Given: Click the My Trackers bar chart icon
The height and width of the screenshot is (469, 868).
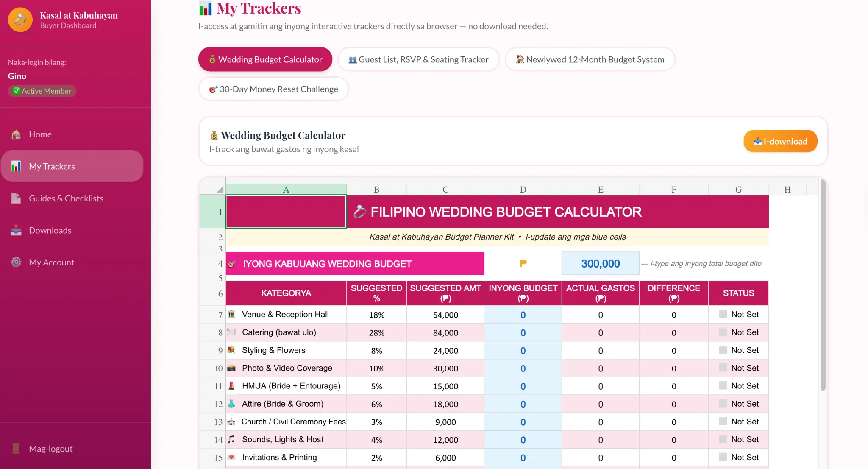Looking at the screenshot, I should pos(16,166).
